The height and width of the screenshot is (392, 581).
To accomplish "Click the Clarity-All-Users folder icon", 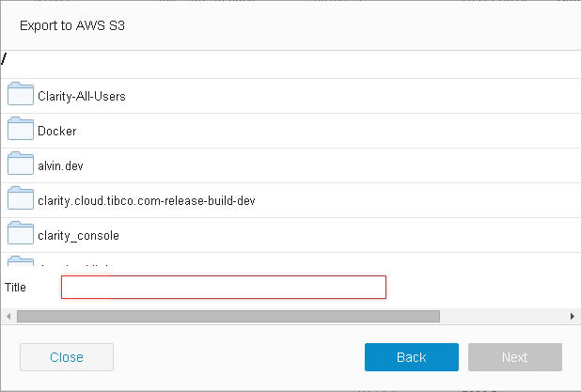I will (21, 95).
